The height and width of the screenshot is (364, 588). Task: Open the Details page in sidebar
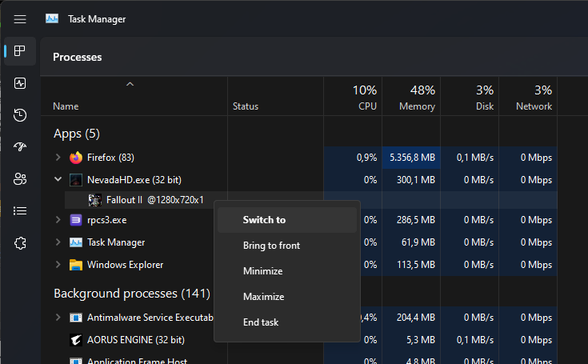click(x=20, y=211)
